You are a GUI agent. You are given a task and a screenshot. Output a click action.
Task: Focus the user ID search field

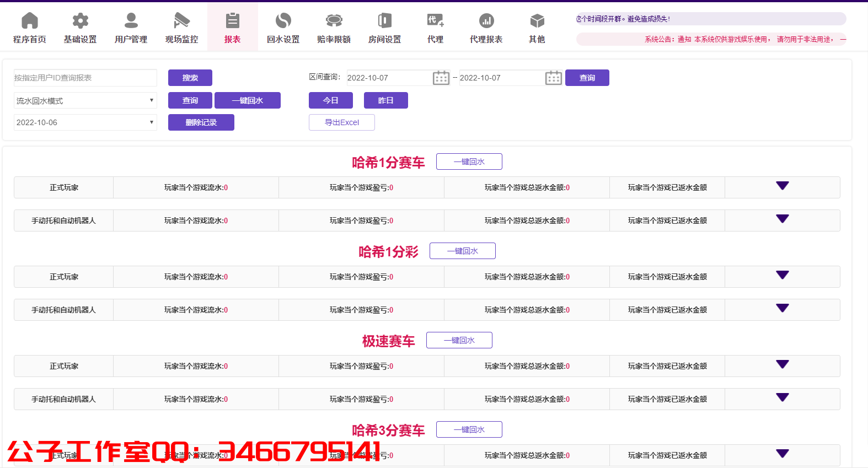click(85, 78)
